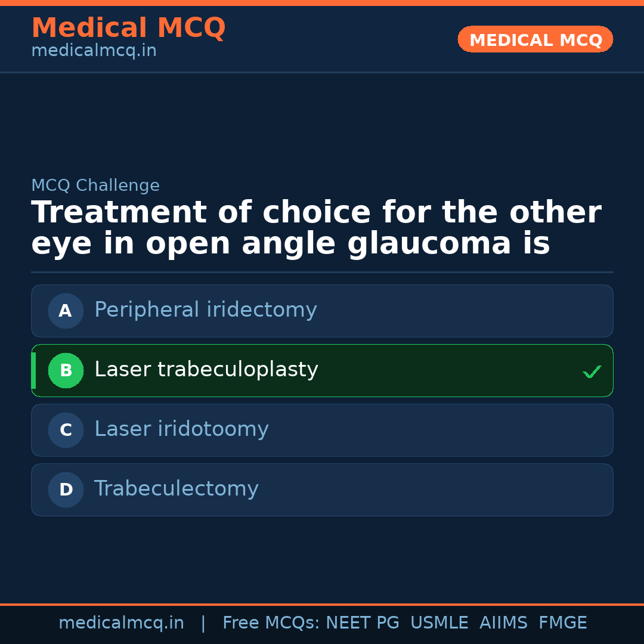This screenshot has height=644, width=644.
Task: Click the circular D option badge
Action: tap(66, 490)
